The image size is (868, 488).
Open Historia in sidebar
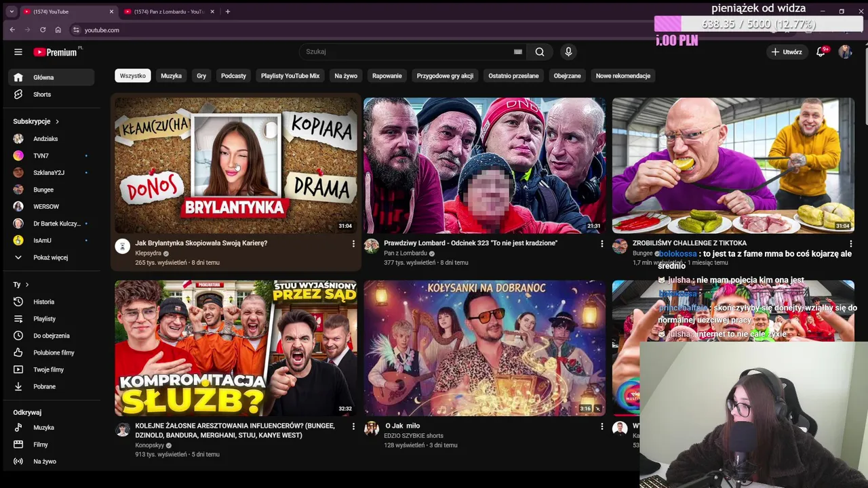(x=52, y=302)
